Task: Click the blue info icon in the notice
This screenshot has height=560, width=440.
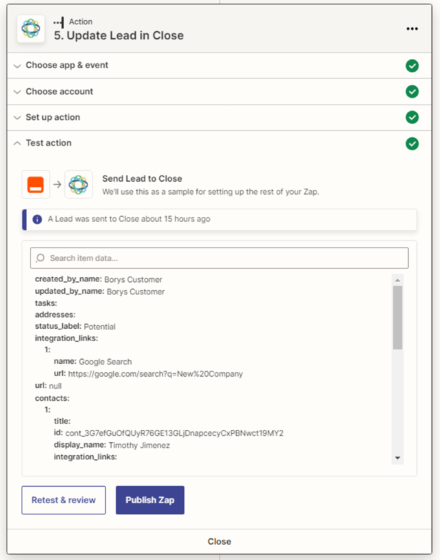Action: 37,219
